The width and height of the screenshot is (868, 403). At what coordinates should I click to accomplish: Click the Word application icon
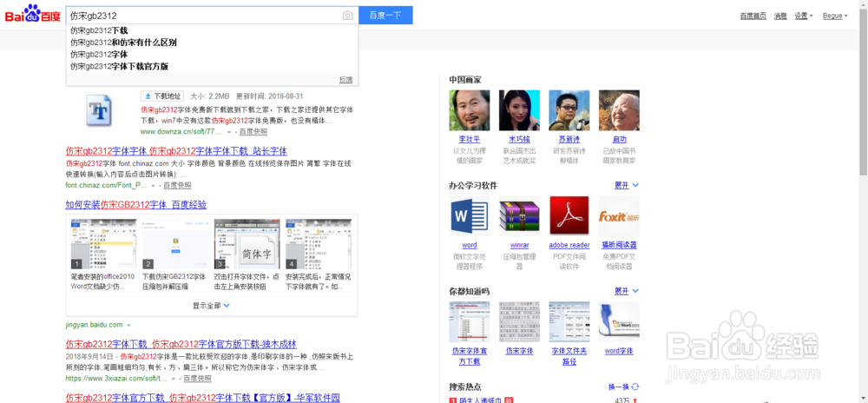coord(470,216)
